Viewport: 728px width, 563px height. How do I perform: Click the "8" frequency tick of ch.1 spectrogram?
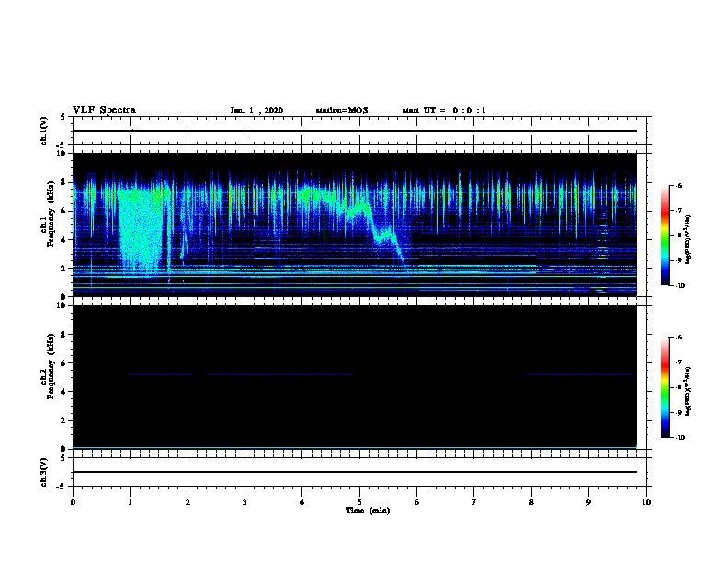tap(63, 182)
